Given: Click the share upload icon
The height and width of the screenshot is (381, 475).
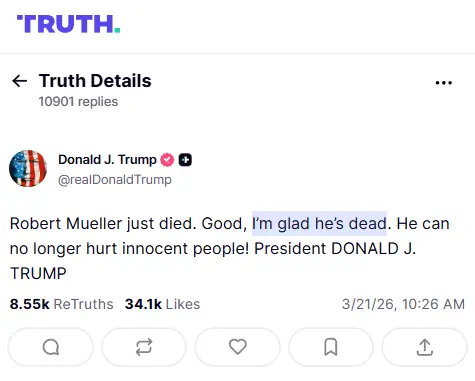Looking at the screenshot, I should (424, 347).
